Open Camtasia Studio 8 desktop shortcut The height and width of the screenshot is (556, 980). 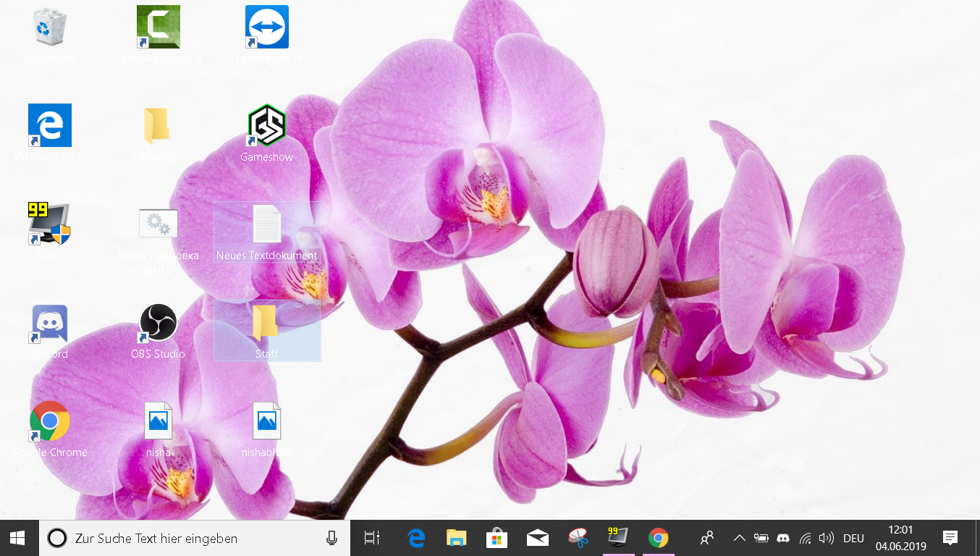(159, 29)
